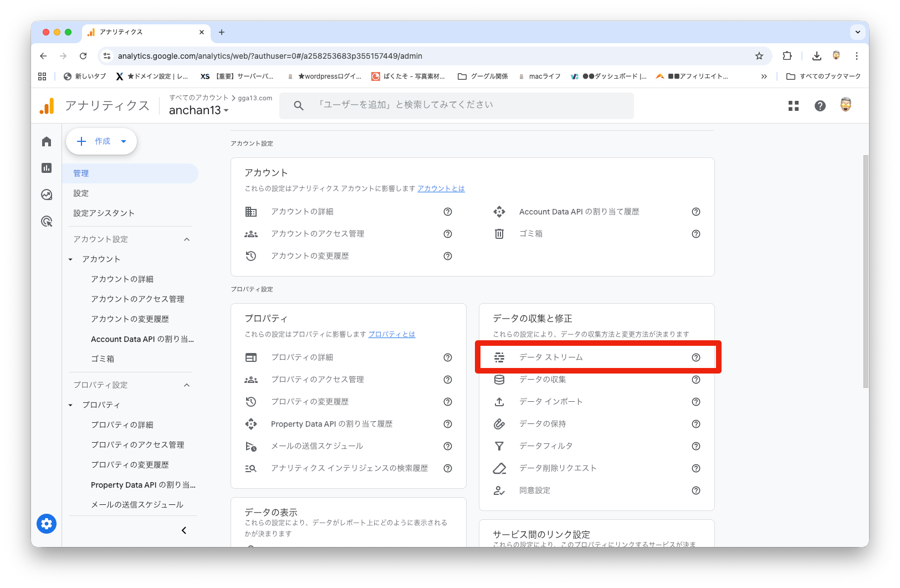This screenshot has height=588, width=900.
Task: Select 設定アシスタント in the sidebar
Action: [x=104, y=213]
